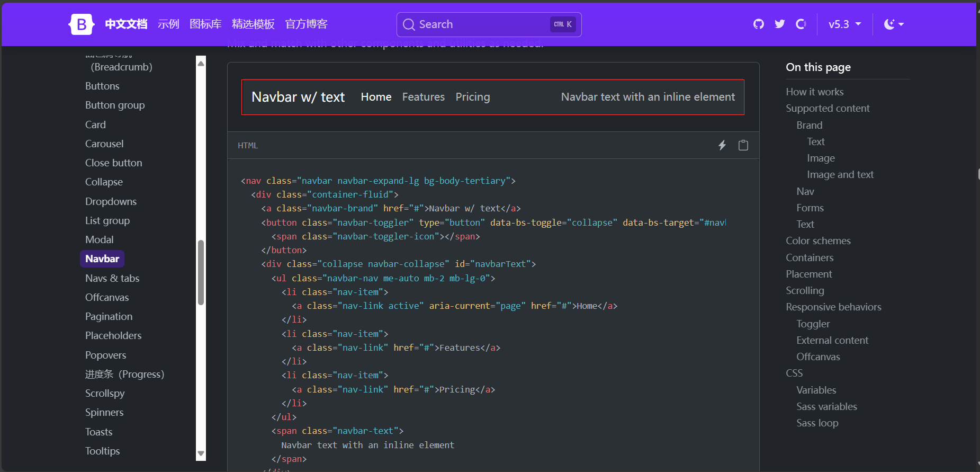This screenshot has width=980, height=472.
Task: Open the 图标库 menu item
Action: pos(205,24)
